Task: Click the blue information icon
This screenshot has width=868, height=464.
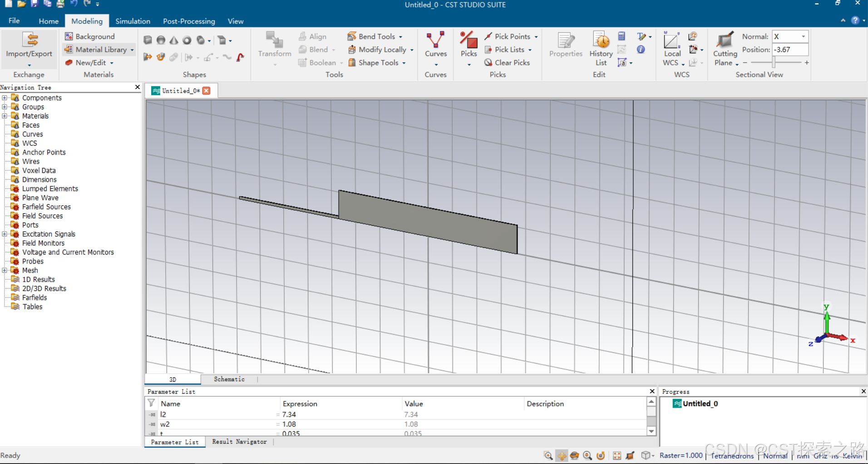Action: coord(641,49)
